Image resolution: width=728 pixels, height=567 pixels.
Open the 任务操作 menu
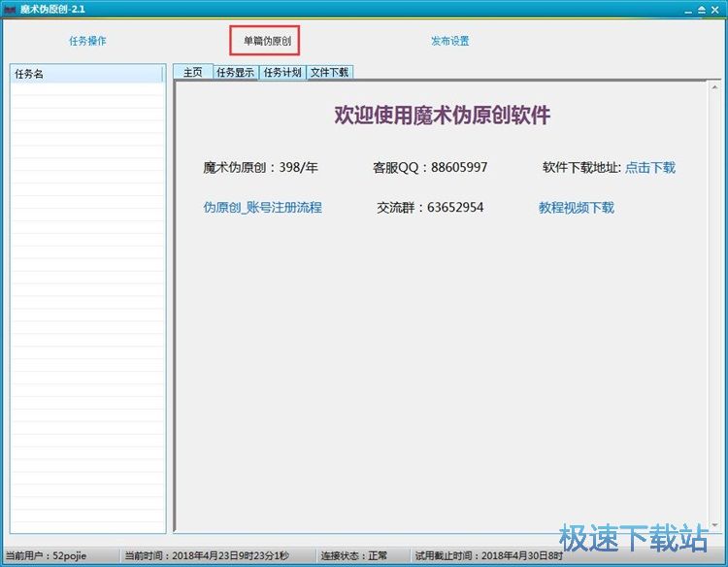coord(87,41)
